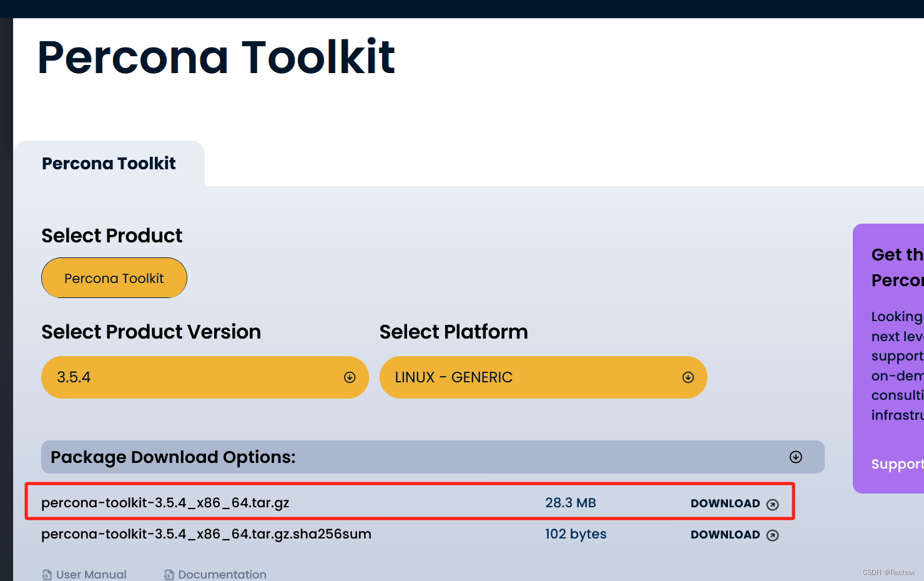Click the 28.3 MB size text
The height and width of the screenshot is (581, 924).
571,503
